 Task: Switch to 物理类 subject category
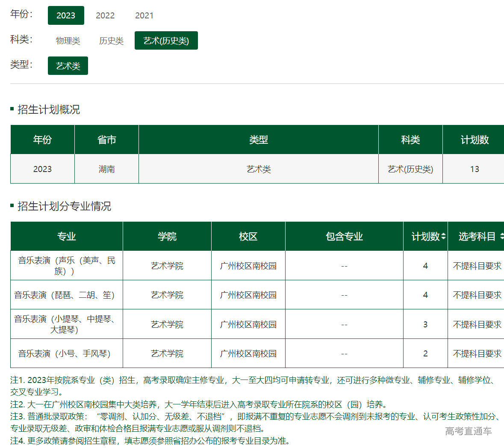click(68, 40)
